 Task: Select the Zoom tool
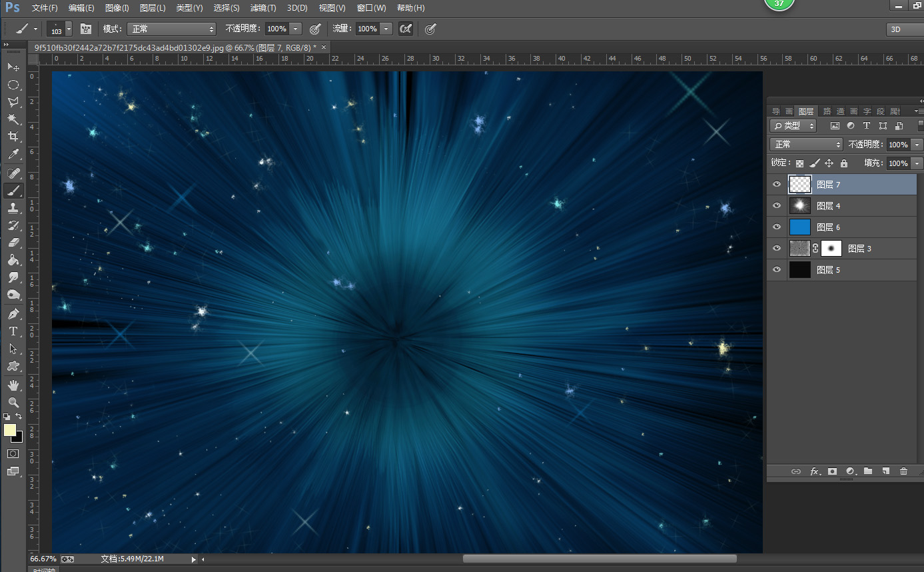[x=13, y=403]
